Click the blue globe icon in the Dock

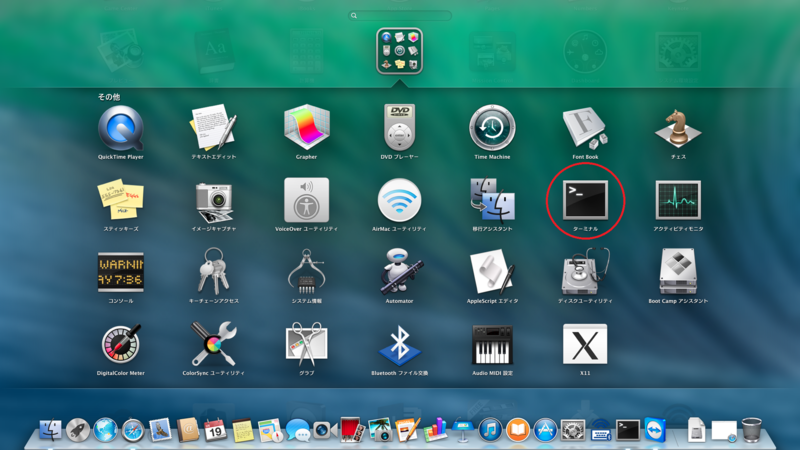click(105, 430)
